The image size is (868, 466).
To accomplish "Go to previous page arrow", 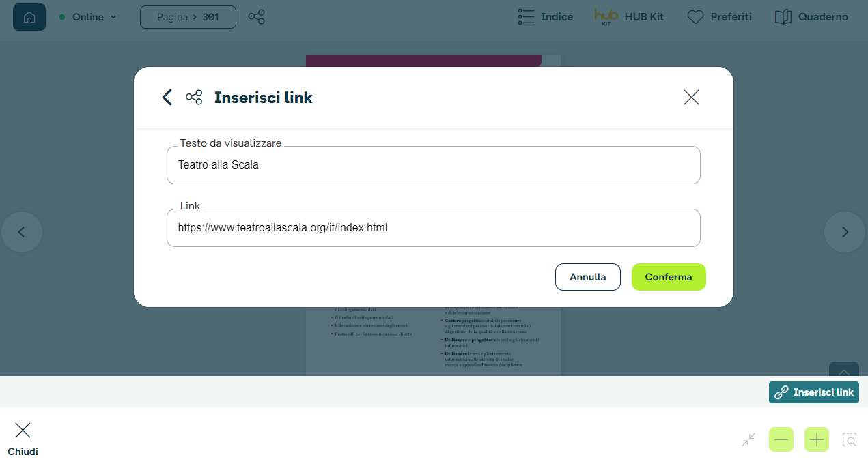I will 22,232.
